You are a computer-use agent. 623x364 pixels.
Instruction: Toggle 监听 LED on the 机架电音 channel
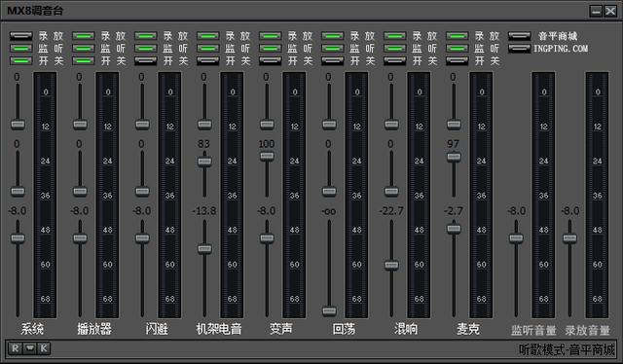(208, 49)
